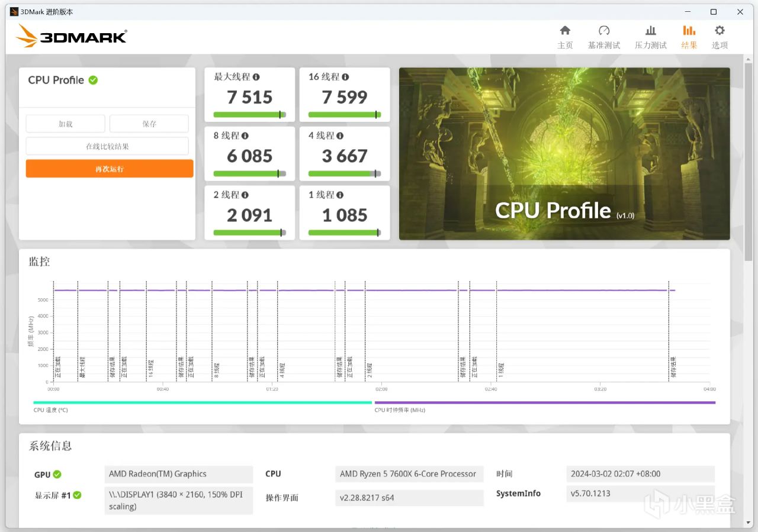Click the CPU Profile title in the left panel
Image resolution: width=758 pixels, height=532 pixels.
click(56, 80)
